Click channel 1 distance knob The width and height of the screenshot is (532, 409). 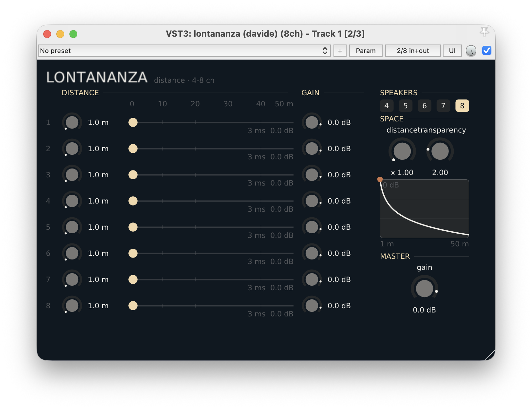pos(72,122)
